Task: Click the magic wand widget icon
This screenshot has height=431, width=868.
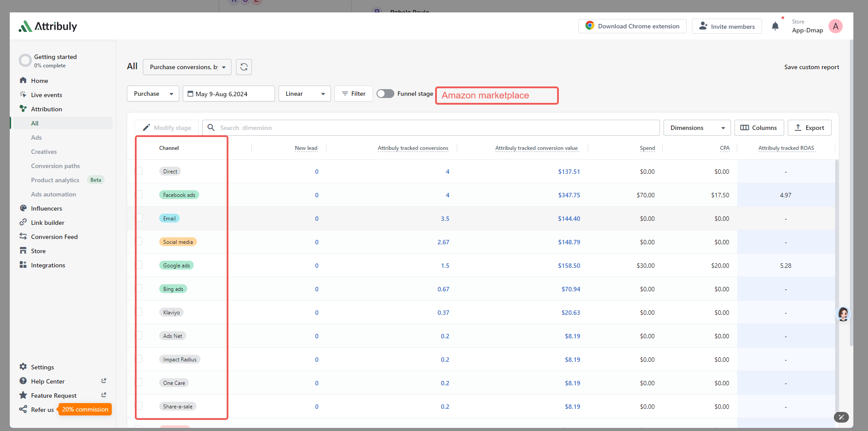Action: [841, 417]
